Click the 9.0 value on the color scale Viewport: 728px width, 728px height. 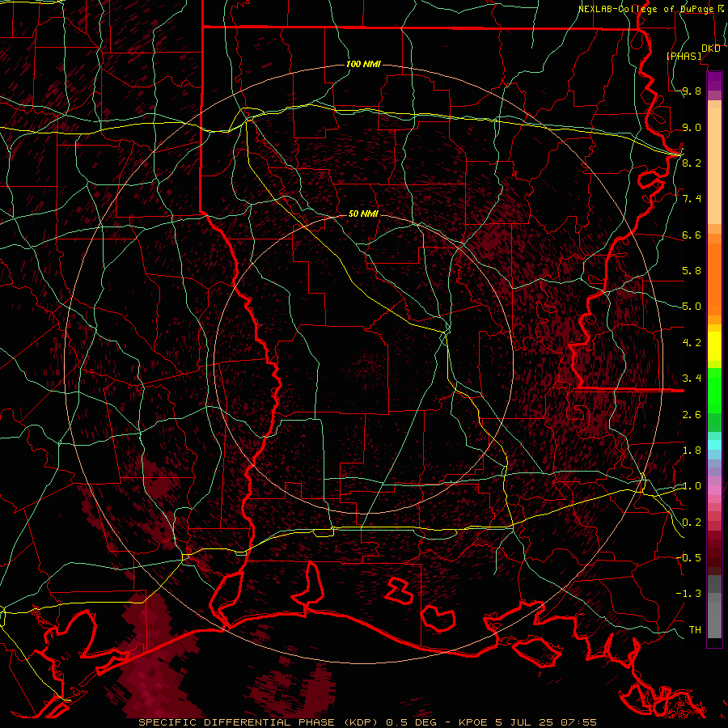coord(692,127)
